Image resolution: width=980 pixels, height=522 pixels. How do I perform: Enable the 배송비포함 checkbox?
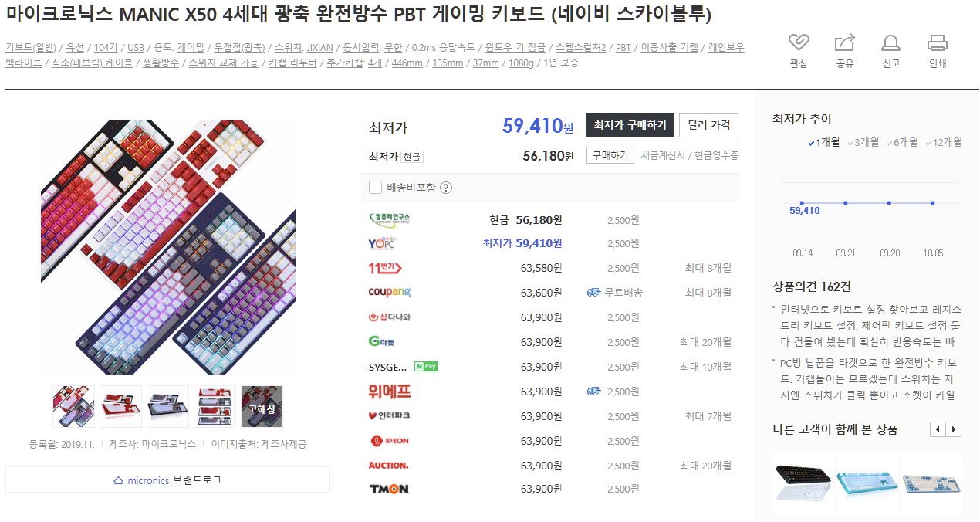tap(376, 187)
